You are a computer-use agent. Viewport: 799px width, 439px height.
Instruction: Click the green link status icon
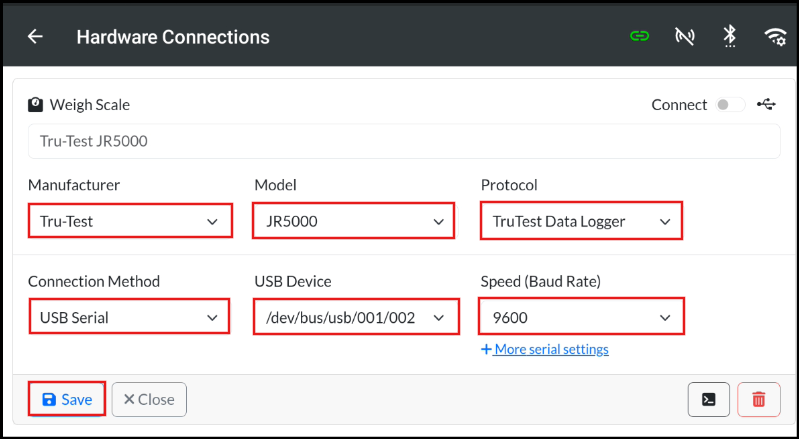click(x=640, y=36)
